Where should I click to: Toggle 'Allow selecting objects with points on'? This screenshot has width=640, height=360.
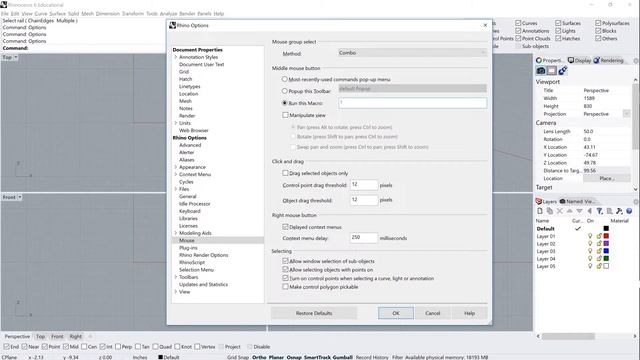pos(285,269)
